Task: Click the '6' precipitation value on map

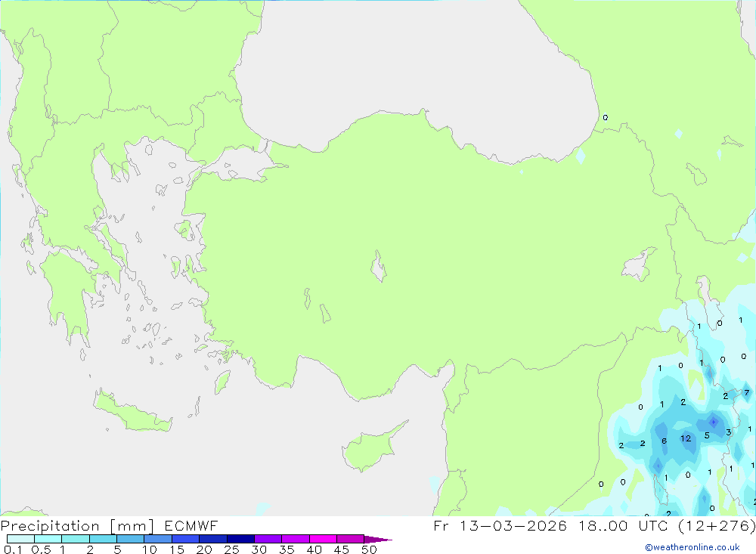Action: pos(664,441)
